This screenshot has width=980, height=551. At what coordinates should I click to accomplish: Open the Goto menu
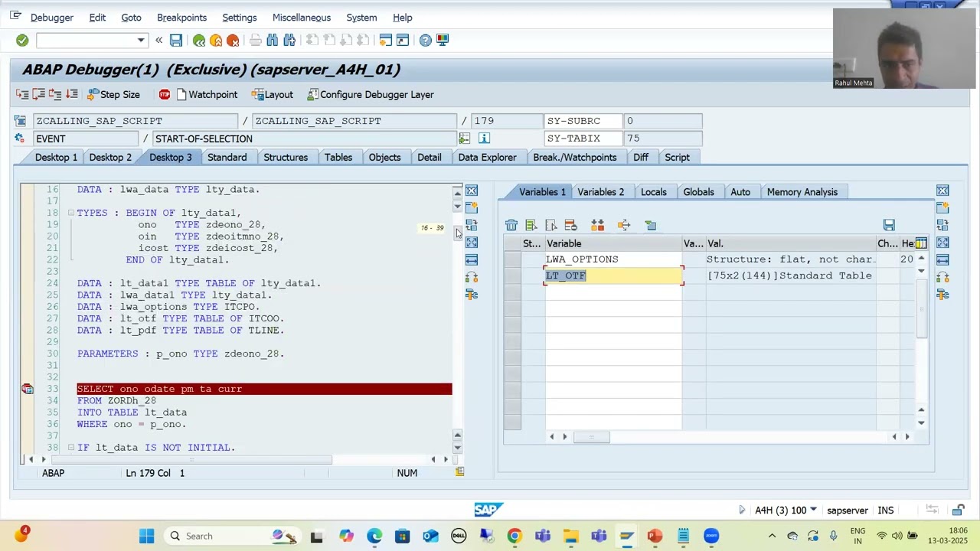click(131, 18)
